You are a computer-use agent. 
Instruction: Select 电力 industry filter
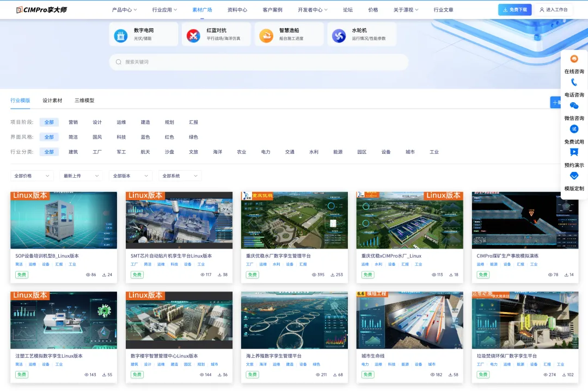tap(266, 152)
